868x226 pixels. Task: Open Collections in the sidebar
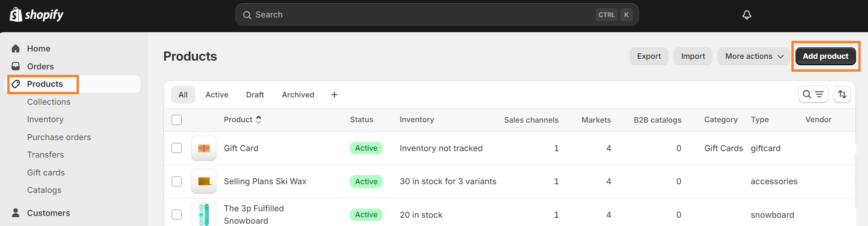[x=49, y=102]
